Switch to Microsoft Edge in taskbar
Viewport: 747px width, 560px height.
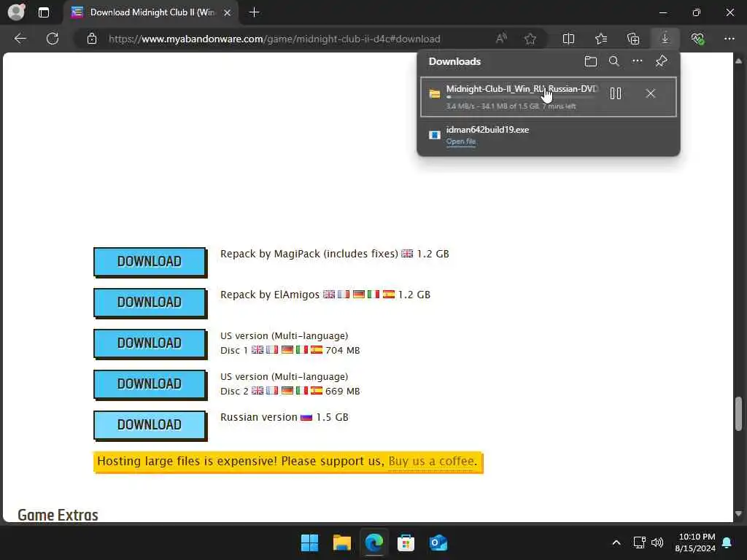pyautogui.click(x=374, y=542)
